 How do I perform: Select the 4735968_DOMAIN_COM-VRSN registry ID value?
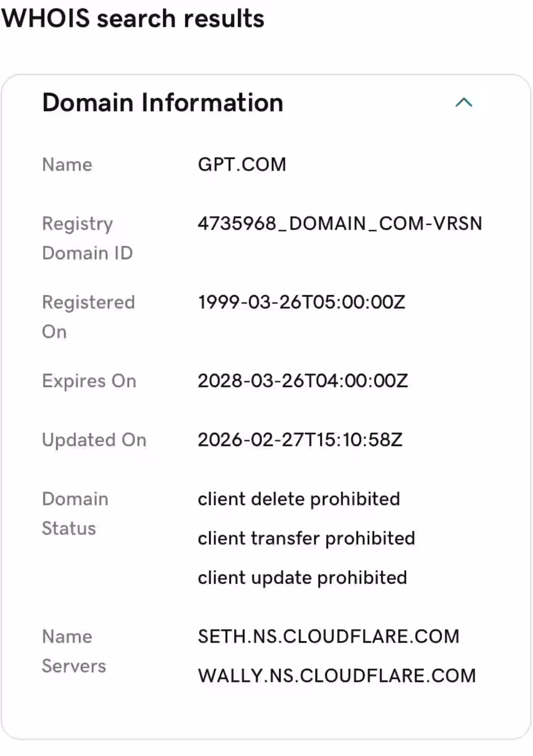(x=340, y=224)
